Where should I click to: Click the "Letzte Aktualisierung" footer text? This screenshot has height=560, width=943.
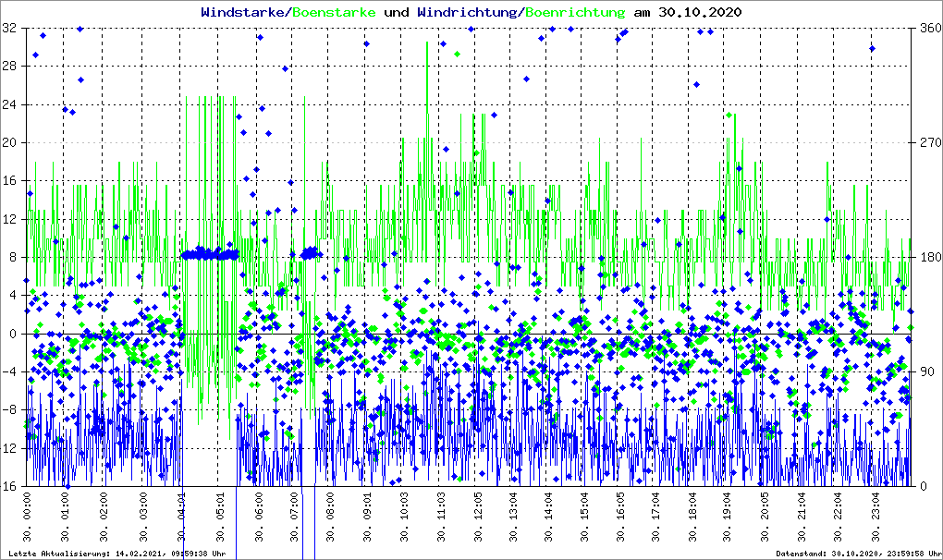(116, 554)
